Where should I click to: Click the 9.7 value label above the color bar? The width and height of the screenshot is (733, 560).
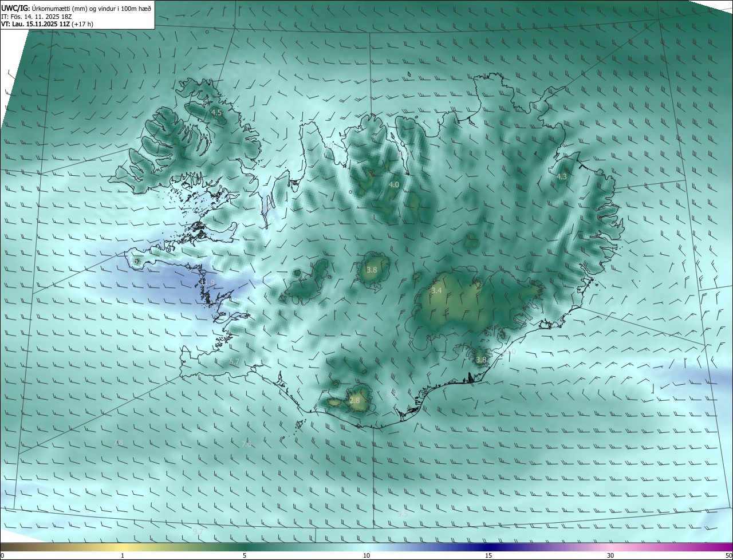pyautogui.click(x=198, y=532)
